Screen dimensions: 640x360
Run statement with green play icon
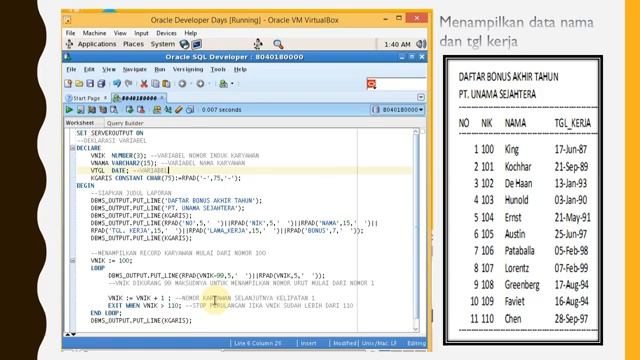pyautogui.click(x=69, y=109)
